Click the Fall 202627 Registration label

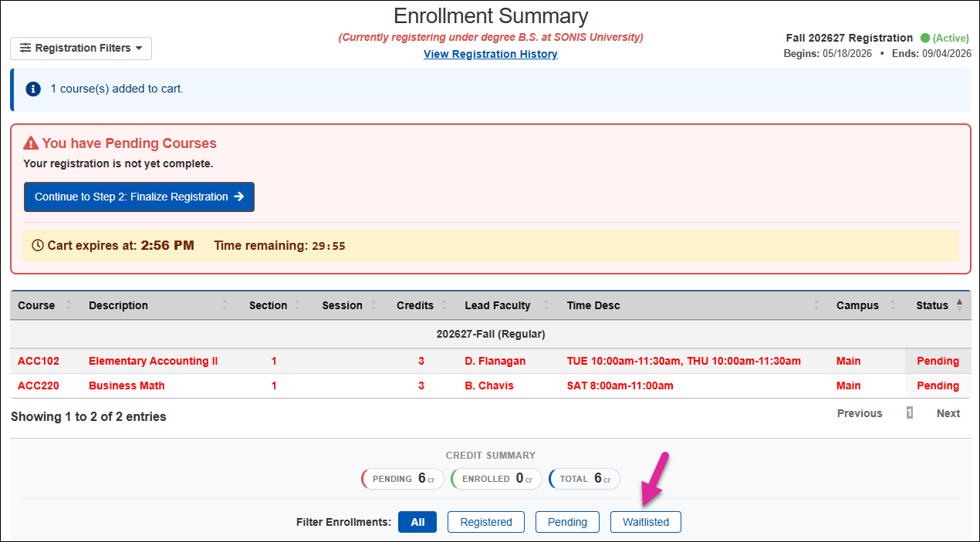tap(850, 38)
